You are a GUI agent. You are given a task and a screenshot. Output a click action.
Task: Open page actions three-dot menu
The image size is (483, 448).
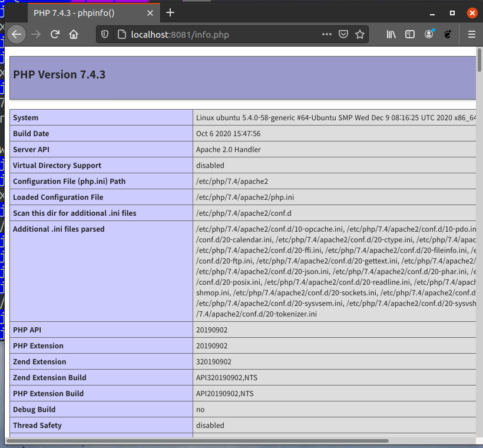click(x=327, y=34)
